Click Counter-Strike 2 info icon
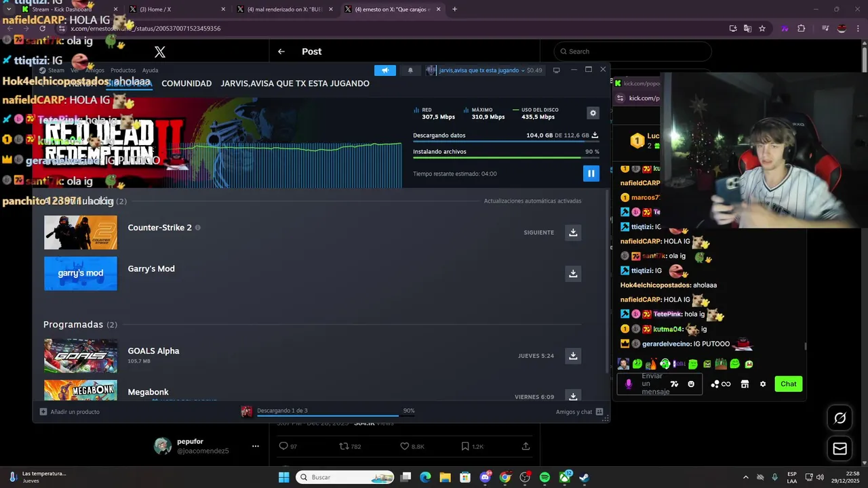This screenshot has height=488, width=868. pyautogui.click(x=198, y=228)
